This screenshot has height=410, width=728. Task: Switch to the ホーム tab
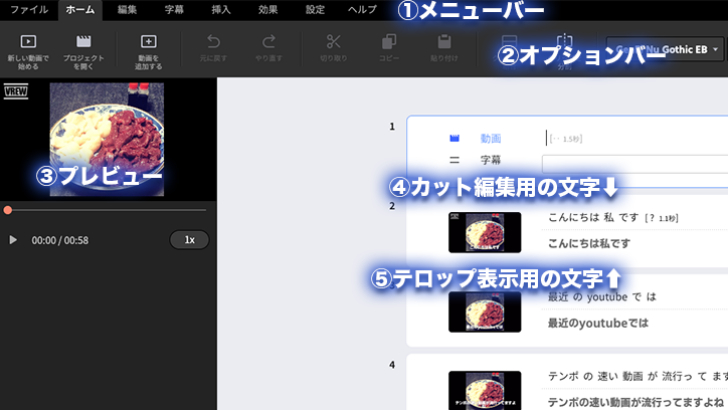point(80,10)
